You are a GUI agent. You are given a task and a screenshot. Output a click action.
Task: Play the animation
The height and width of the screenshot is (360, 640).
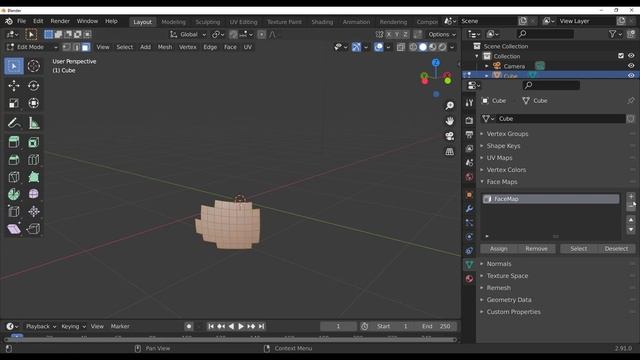coord(241,327)
